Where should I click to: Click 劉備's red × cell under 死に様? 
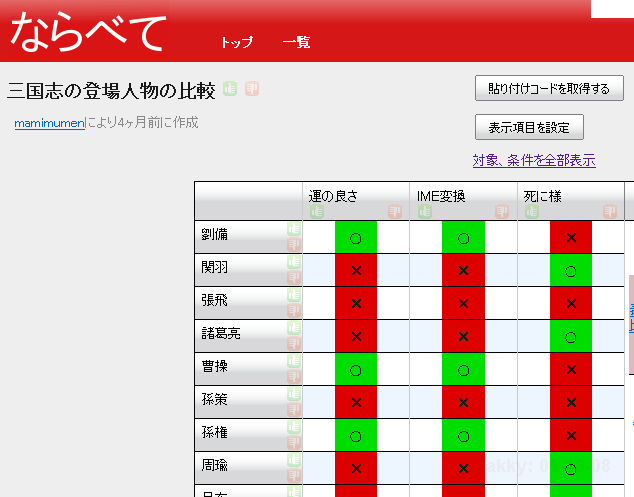click(571, 237)
